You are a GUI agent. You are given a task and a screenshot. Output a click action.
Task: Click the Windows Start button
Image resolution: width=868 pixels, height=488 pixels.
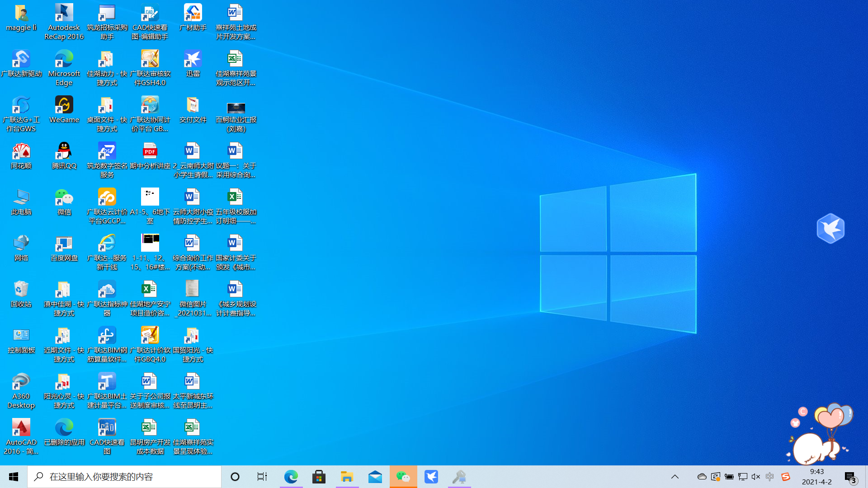tap(14, 477)
